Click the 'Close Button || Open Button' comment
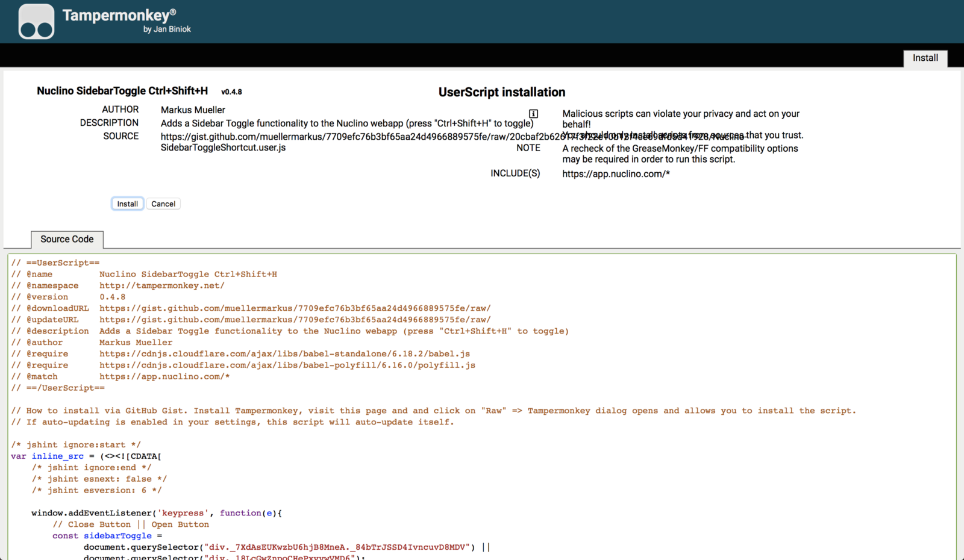The width and height of the screenshot is (964, 560). [131, 524]
